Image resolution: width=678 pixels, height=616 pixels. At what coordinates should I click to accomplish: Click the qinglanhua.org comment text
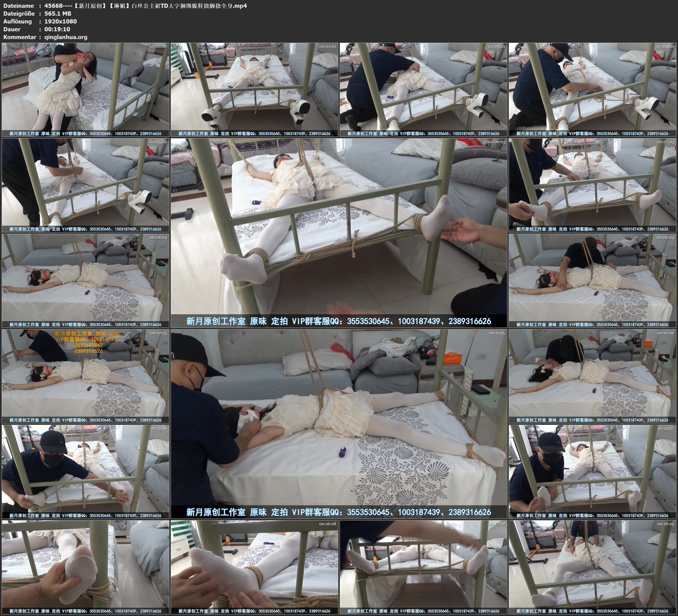(66, 37)
